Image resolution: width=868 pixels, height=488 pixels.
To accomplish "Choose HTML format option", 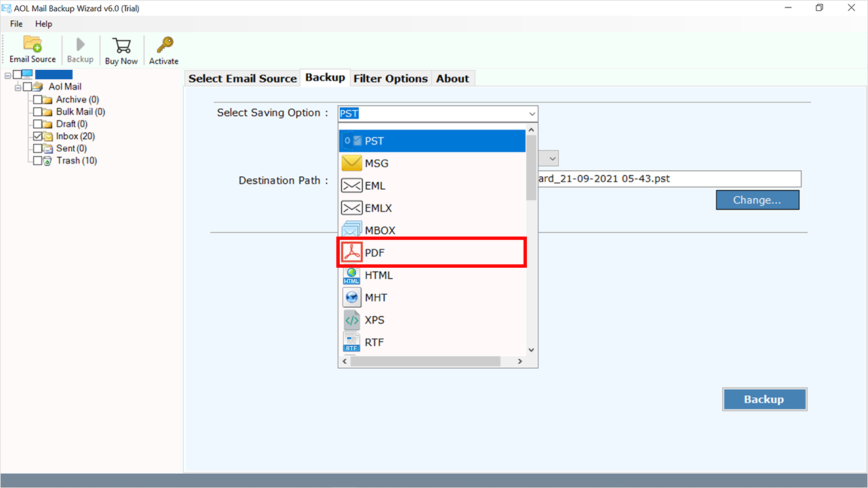I will pos(432,275).
